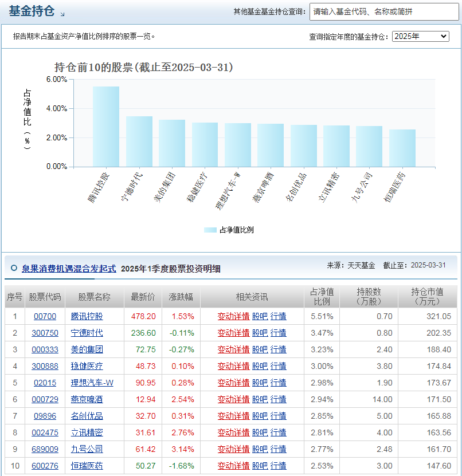Open 行情 for 腾讯控股 row
This screenshot has width=462, height=476.
click(278, 316)
